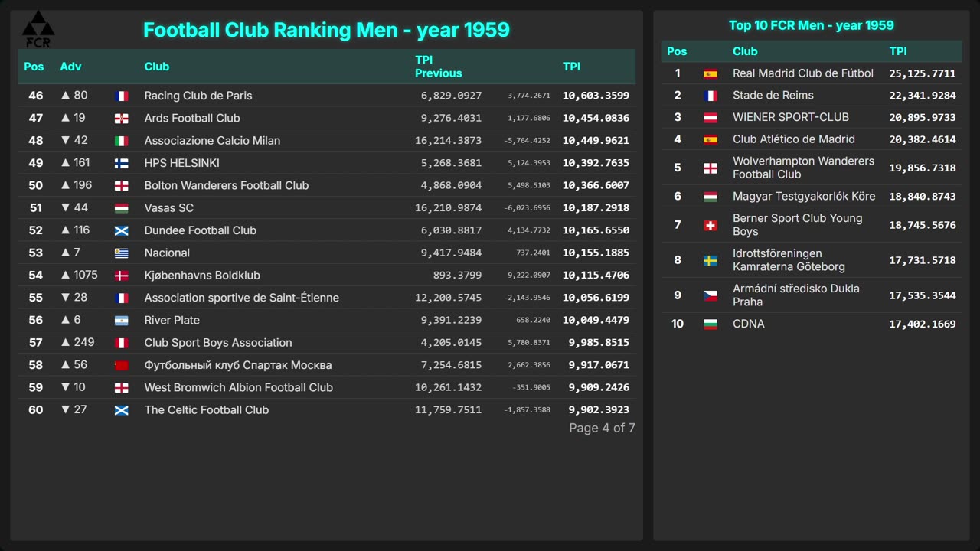The width and height of the screenshot is (980, 551).
Task: Select club name River Plate
Action: point(171,320)
